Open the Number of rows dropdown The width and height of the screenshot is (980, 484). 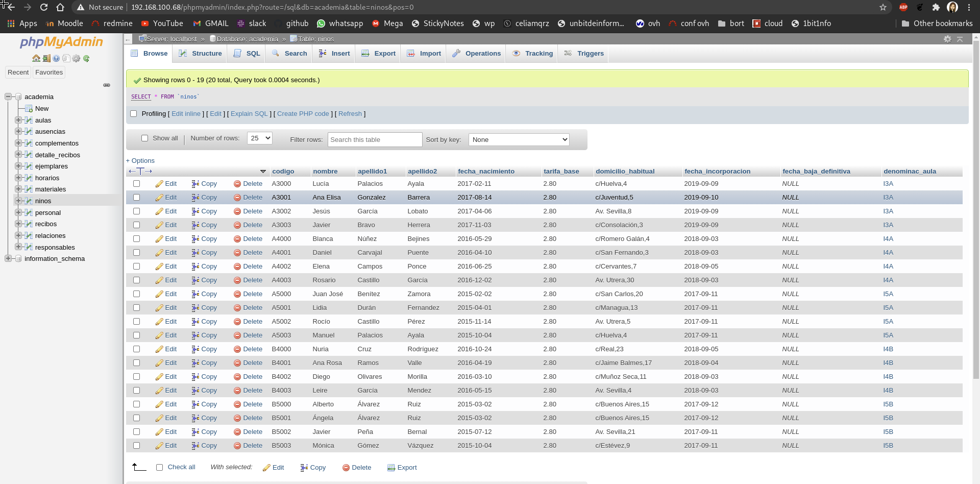[259, 138]
